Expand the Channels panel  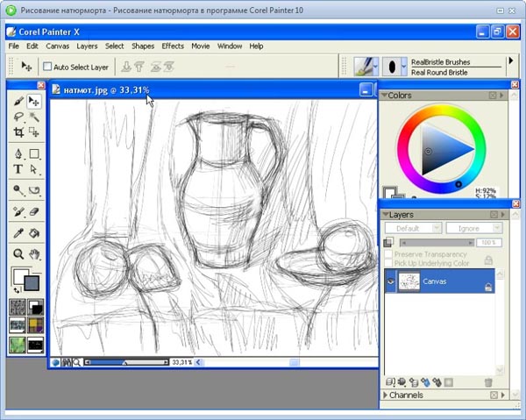tap(385, 395)
